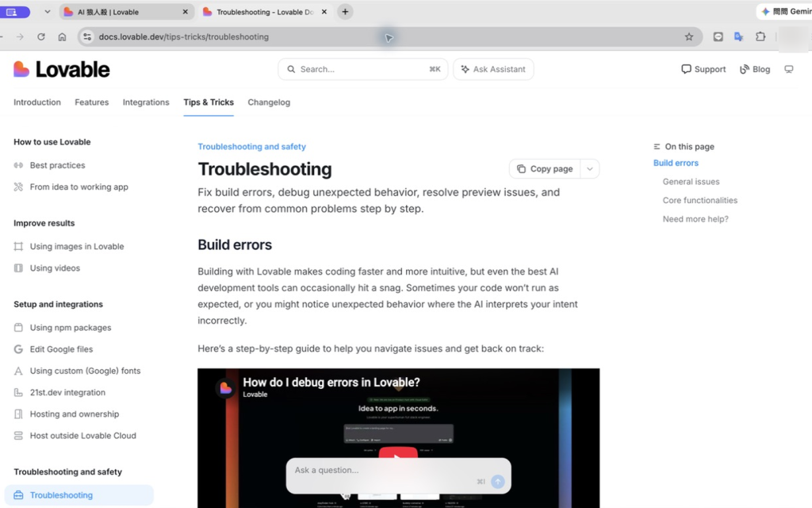Expand Copy page dropdown arrow

[x=590, y=169]
